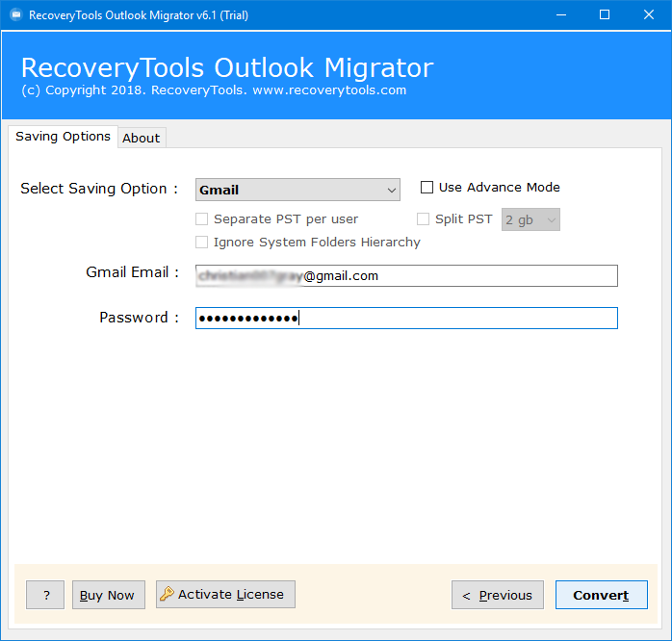Image resolution: width=672 pixels, height=641 pixels.
Task: Expand the 2 gb split size dropdown
Action: [530, 219]
